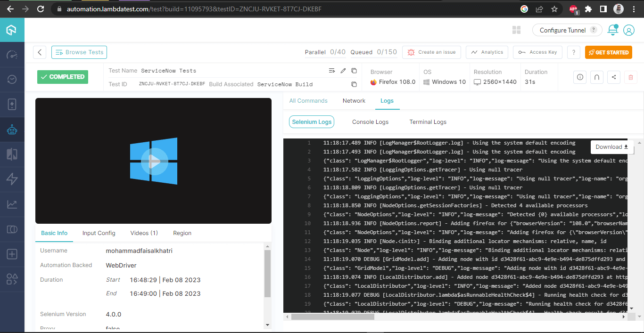Open Videos (1) section details
Viewport: 644px width, 333px height.
point(144,233)
